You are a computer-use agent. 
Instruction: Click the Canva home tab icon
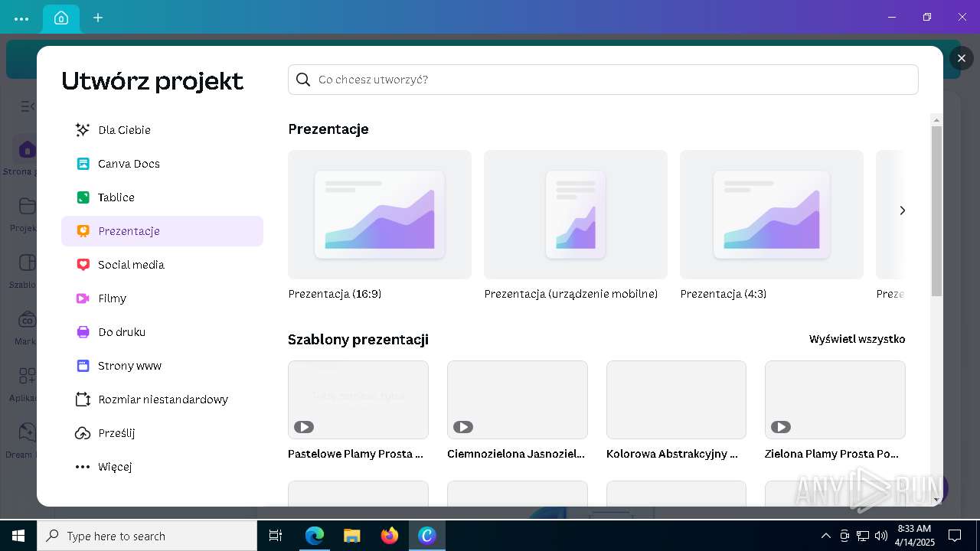61,18
